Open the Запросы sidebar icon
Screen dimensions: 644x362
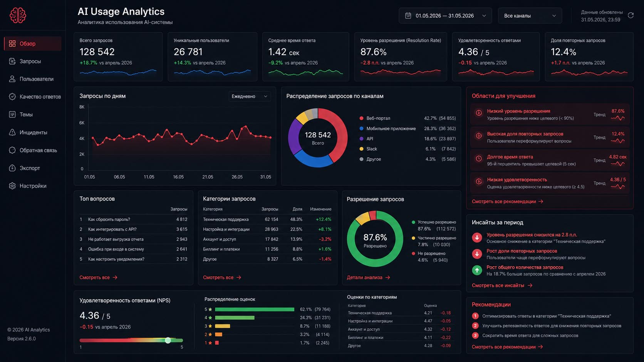[12, 61]
